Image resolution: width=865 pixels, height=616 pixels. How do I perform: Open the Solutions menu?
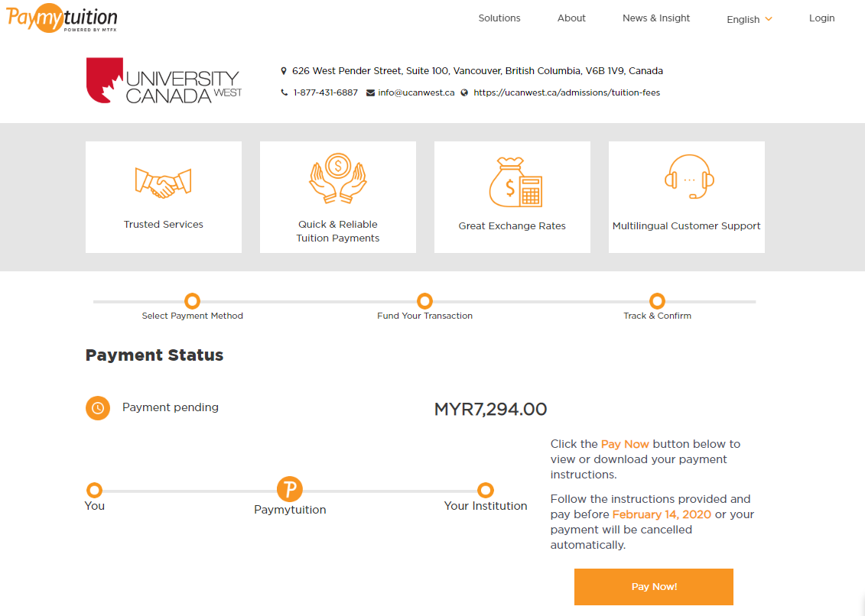click(499, 18)
